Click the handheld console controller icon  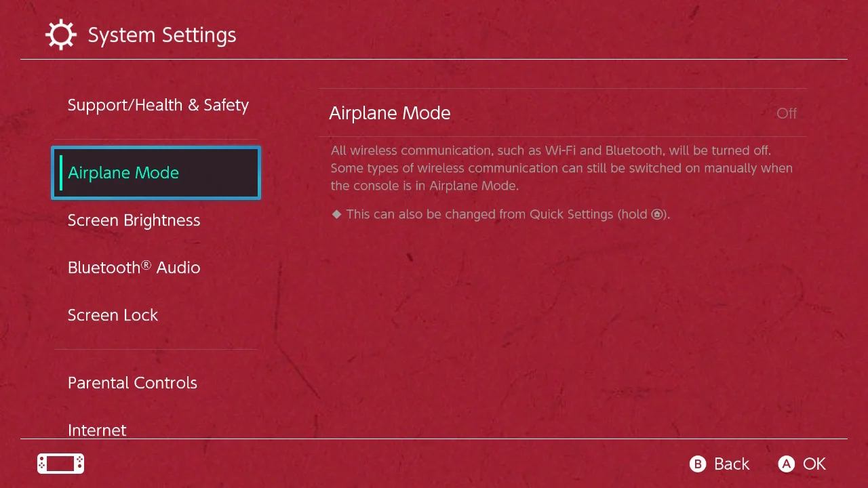[x=60, y=464]
